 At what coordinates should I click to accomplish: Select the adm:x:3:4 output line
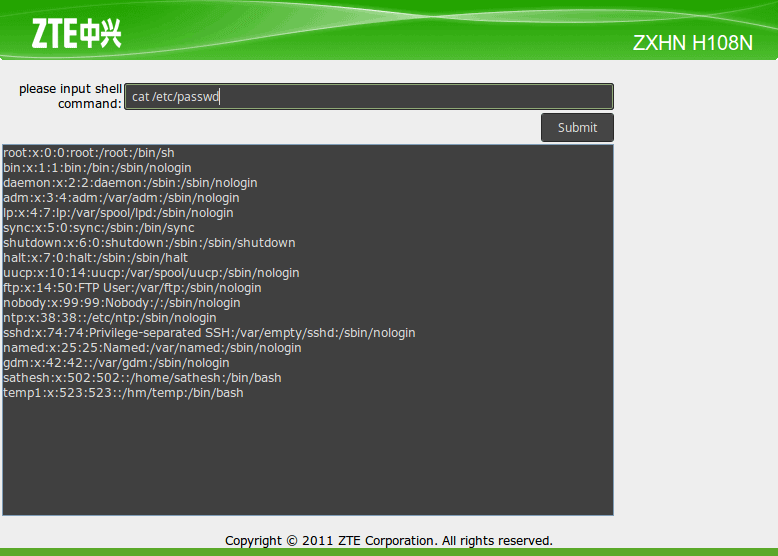click(x=121, y=198)
